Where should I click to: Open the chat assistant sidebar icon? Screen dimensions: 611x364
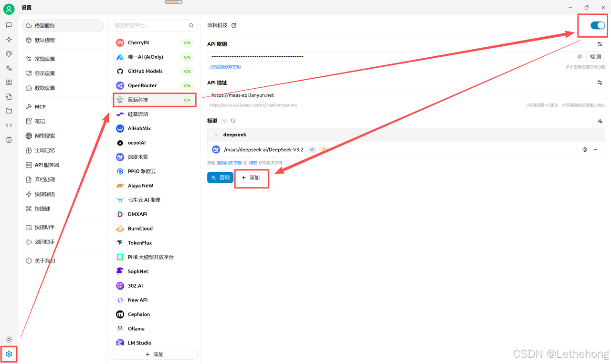click(x=9, y=25)
